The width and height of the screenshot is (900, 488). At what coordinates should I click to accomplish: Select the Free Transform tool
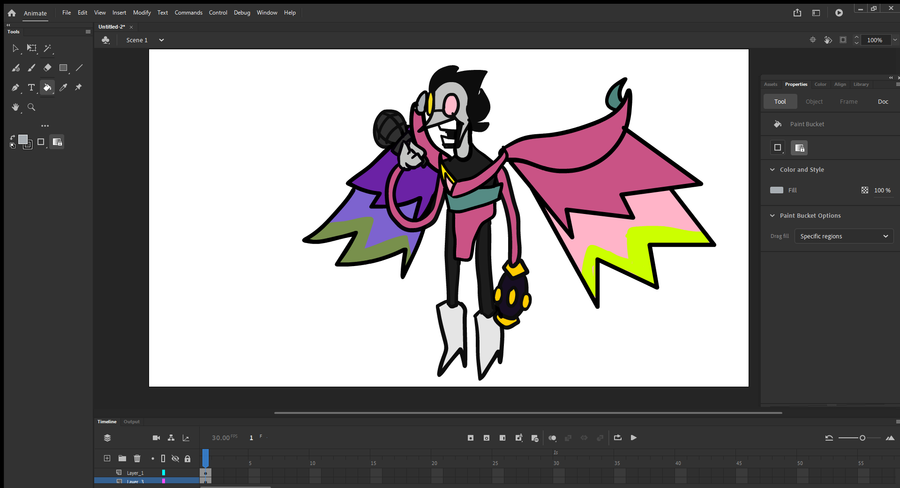coord(32,49)
